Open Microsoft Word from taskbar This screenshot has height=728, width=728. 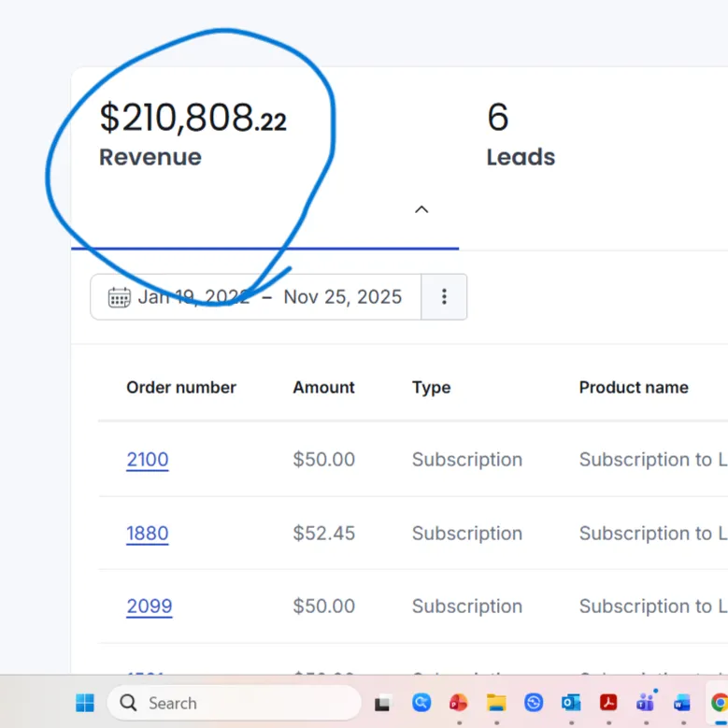tap(682, 703)
